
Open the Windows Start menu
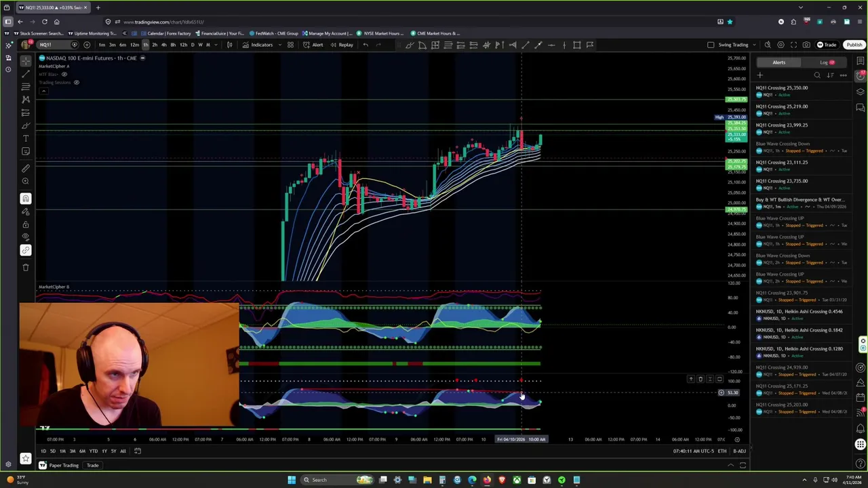pyautogui.click(x=292, y=480)
